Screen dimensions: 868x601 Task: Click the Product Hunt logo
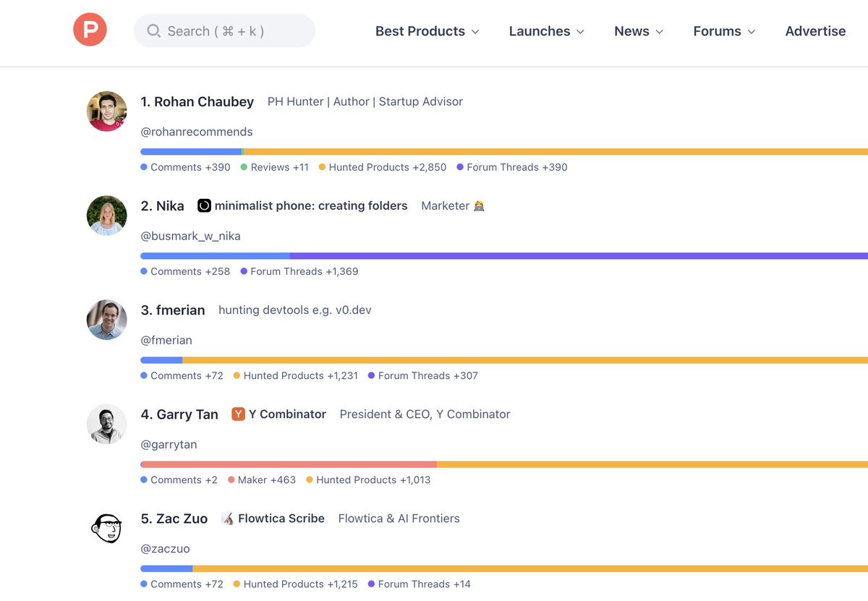90,30
